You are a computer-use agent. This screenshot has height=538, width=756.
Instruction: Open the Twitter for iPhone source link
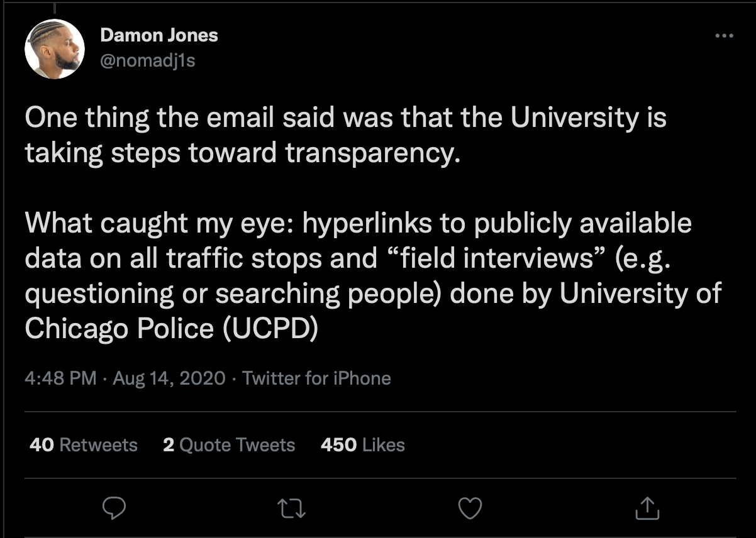pyautogui.click(x=316, y=378)
